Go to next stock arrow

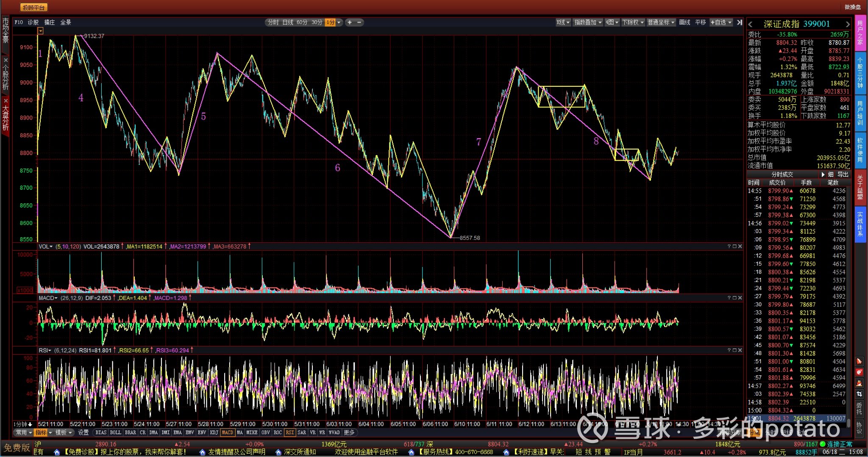(847, 24)
